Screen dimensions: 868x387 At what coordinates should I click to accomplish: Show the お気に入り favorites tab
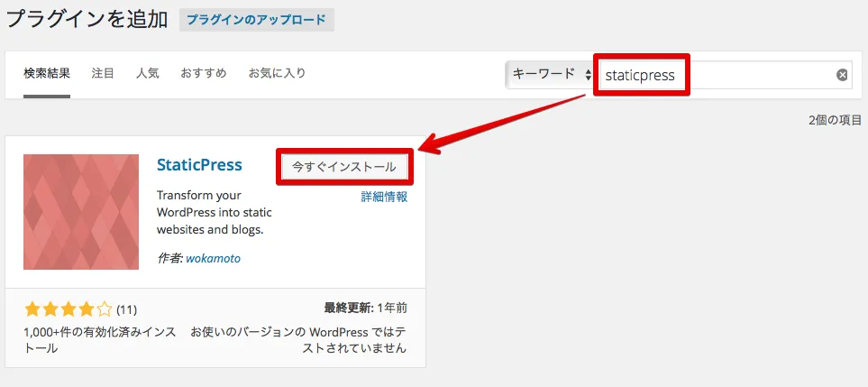(277, 73)
